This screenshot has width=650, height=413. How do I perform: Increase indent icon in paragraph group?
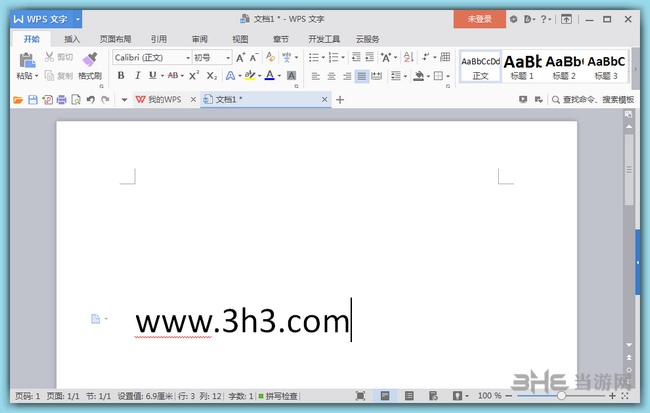point(369,57)
